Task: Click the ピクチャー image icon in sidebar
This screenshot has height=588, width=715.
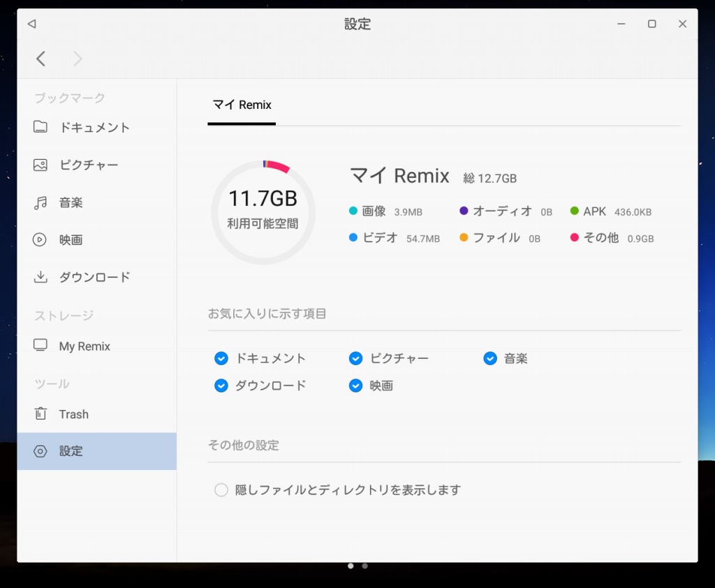Action: [40, 165]
